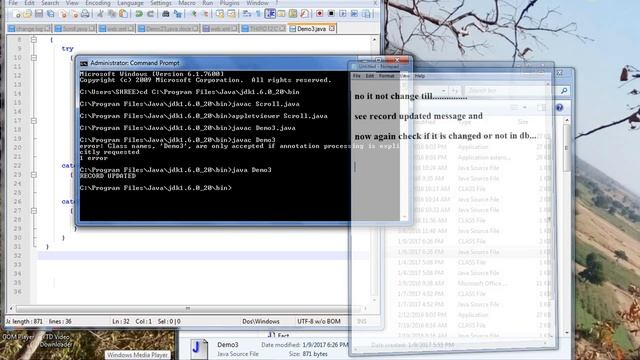Click the Cut scissors icon
640x360 pixels.
click(x=100, y=14)
